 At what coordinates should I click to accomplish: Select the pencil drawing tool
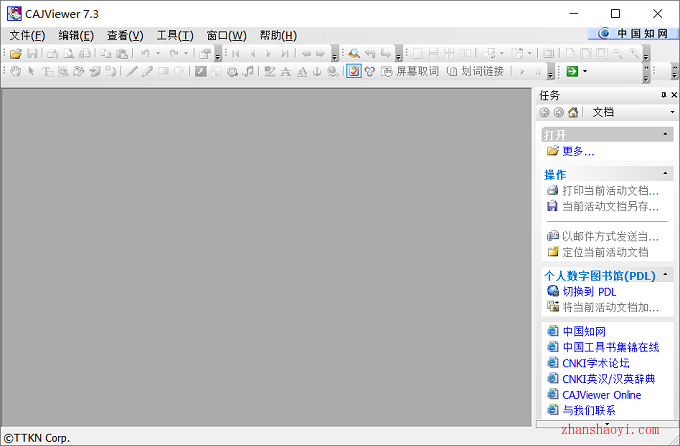[x=147, y=71]
